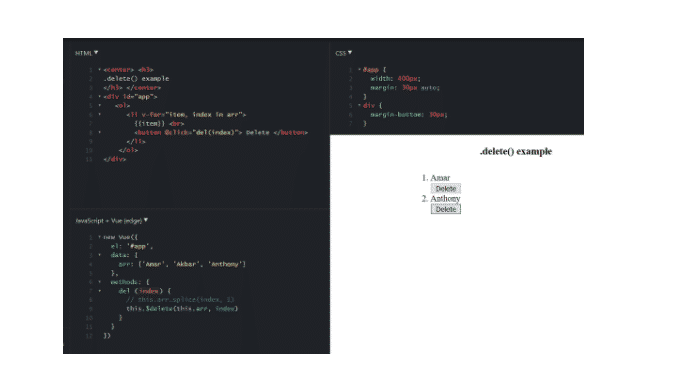This screenshot has width=699, height=379.
Task: Collapse the del (index) function fold arrow
Action: pos(99,291)
